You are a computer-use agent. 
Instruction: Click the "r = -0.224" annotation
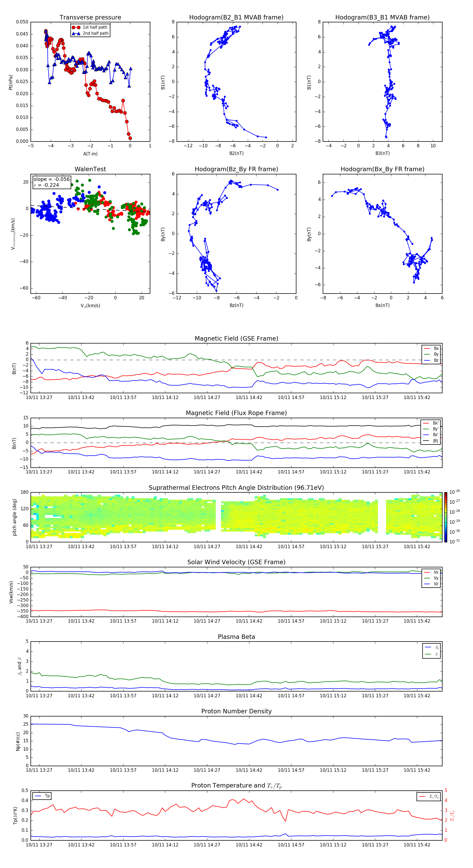pos(47,185)
